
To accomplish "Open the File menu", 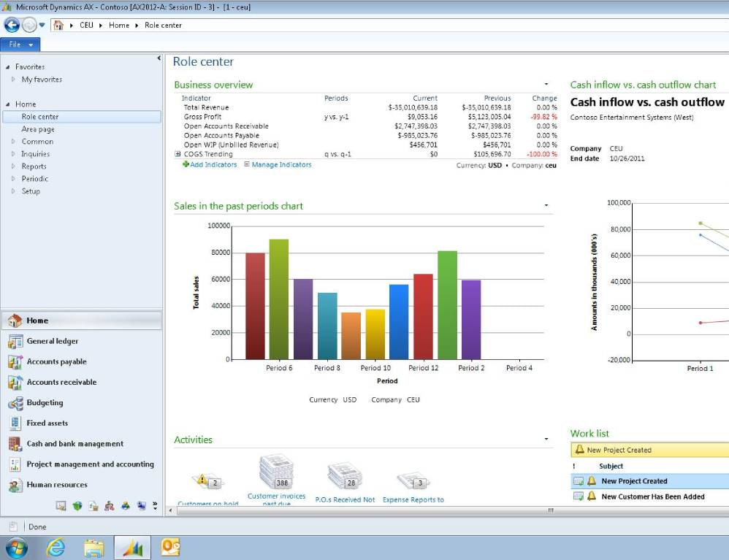I will [x=20, y=44].
